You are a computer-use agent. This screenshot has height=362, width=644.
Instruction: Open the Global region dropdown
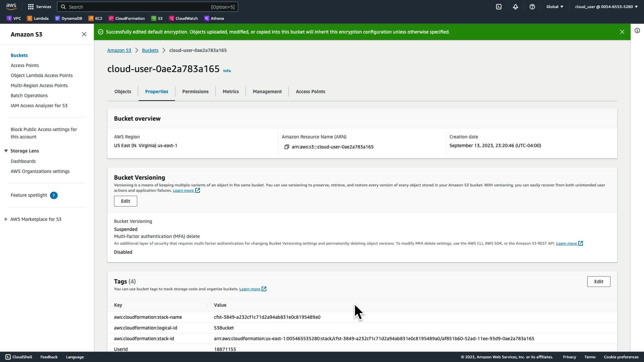pyautogui.click(x=555, y=7)
